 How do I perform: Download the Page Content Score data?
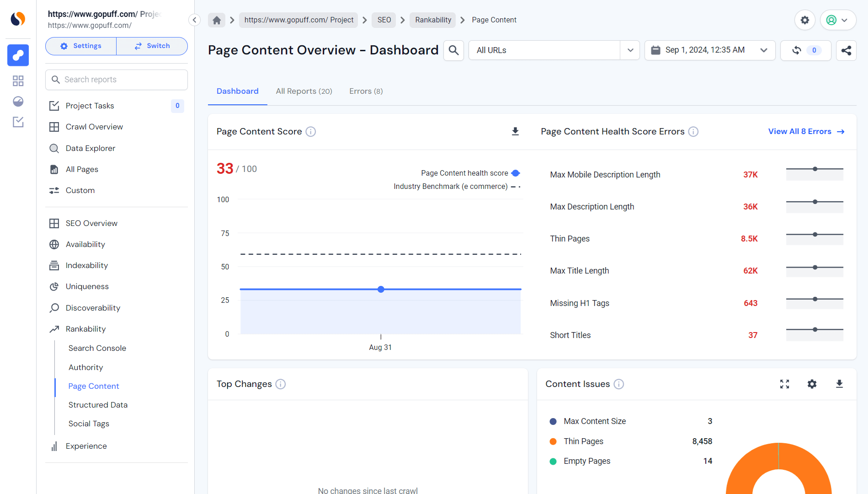515,131
